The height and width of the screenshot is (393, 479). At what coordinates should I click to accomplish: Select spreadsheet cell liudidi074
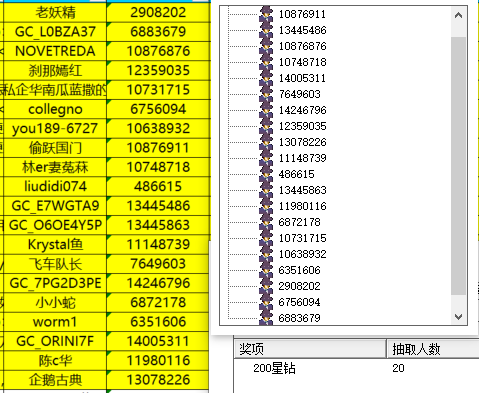[x=55, y=186]
